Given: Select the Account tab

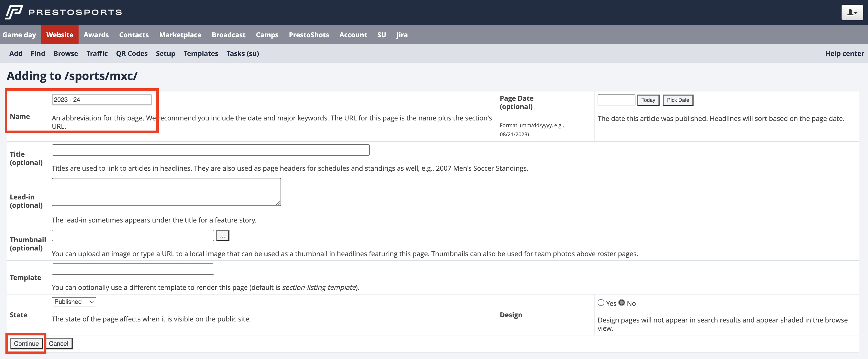Looking at the screenshot, I should tap(353, 35).
